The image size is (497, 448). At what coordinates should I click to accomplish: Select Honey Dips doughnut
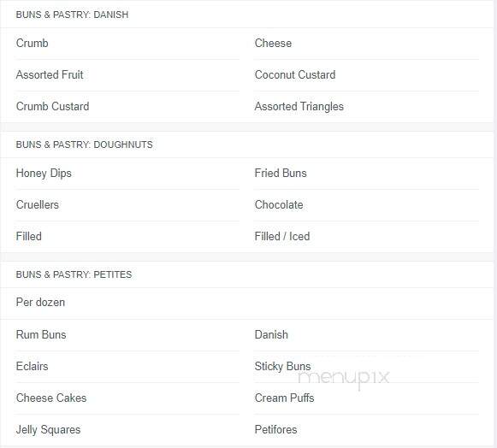point(44,174)
